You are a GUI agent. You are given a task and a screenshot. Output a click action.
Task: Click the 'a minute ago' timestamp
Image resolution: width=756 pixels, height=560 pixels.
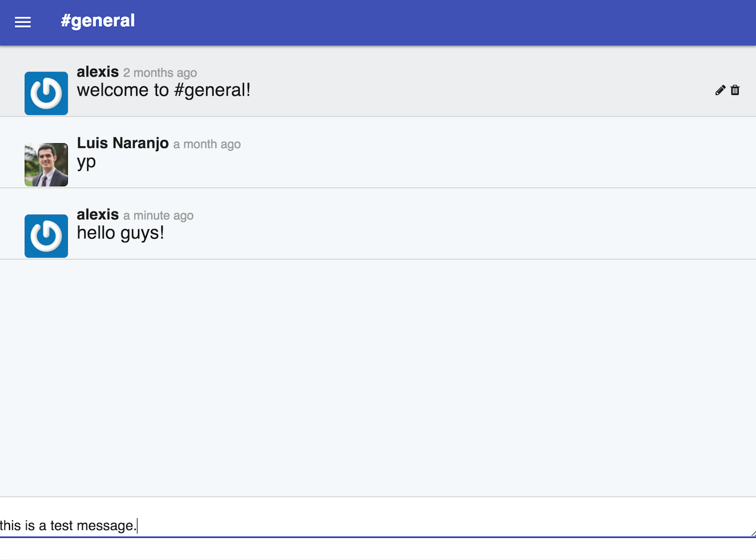tap(158, 216)
